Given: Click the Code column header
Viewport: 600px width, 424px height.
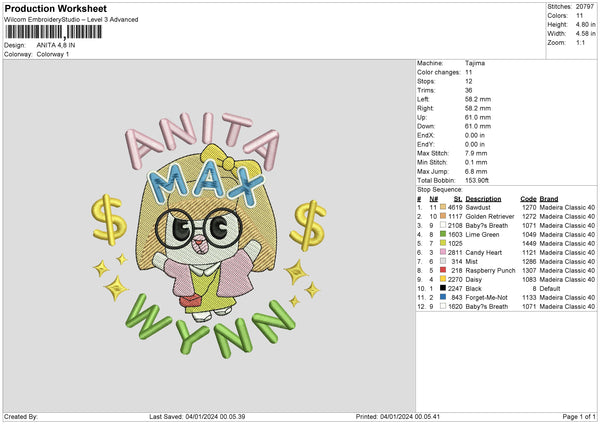Looking at the screenshot, I should pos(528,199).
